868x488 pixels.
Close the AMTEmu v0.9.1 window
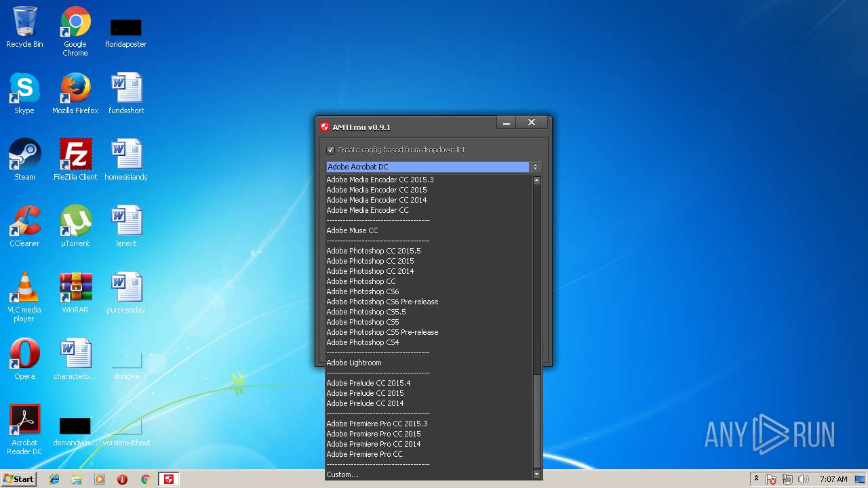(x=532, y=123)
